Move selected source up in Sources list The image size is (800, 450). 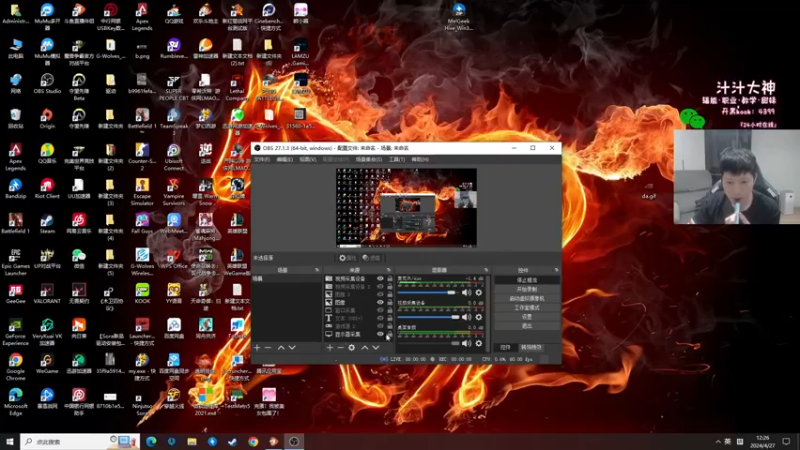(364, 348)
